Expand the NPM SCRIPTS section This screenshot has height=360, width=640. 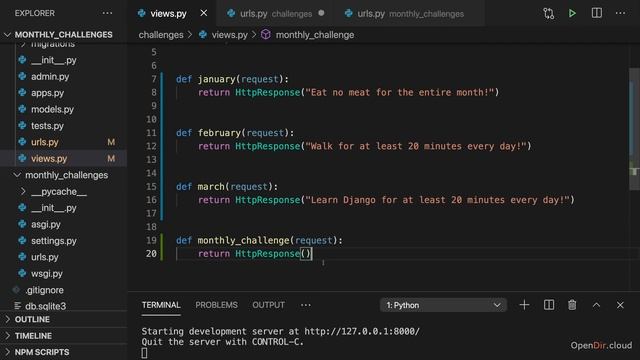[63, 352]
